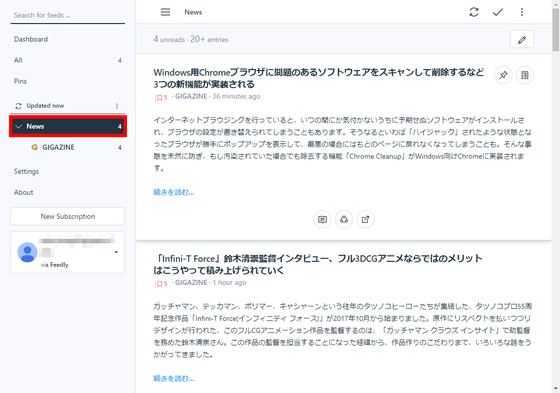Viewport: 560px width, 393px height.
Task: Click GIGAZINE source on Chrome article
Action: pos(191,96)
